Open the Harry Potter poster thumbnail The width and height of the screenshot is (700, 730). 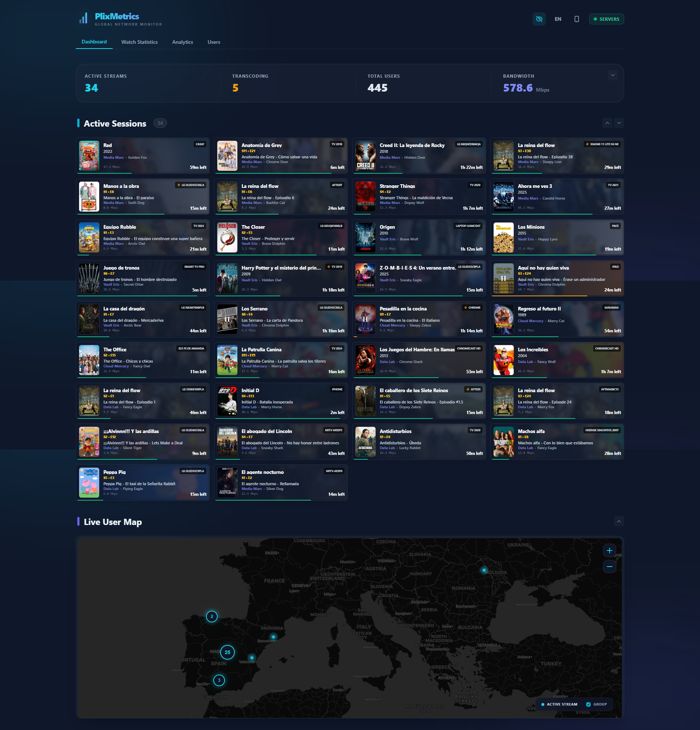227,279
